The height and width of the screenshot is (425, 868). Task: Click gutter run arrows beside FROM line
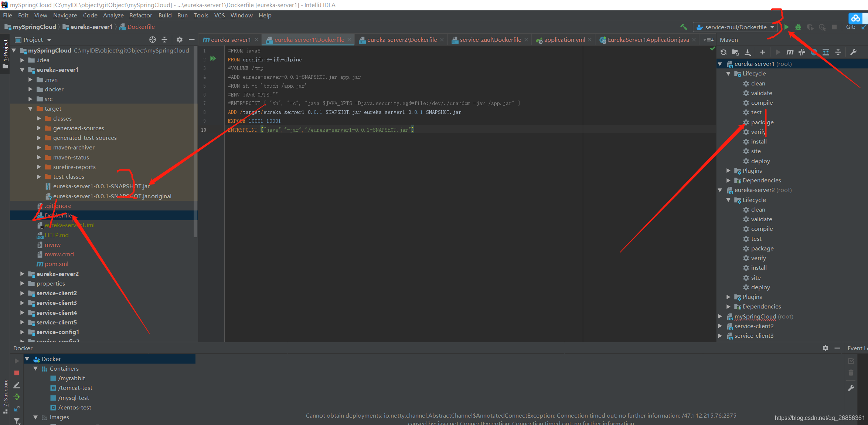(x=213, y=58)
